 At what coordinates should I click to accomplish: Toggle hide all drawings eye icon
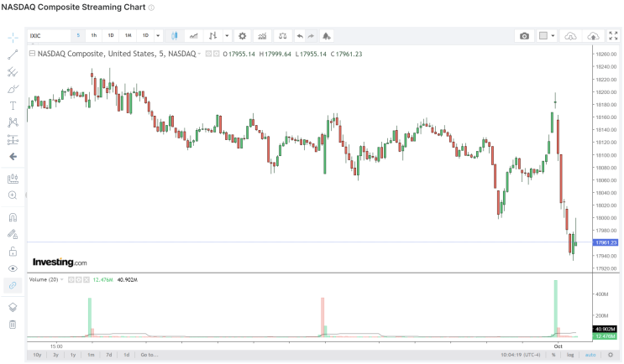(13, 268)
